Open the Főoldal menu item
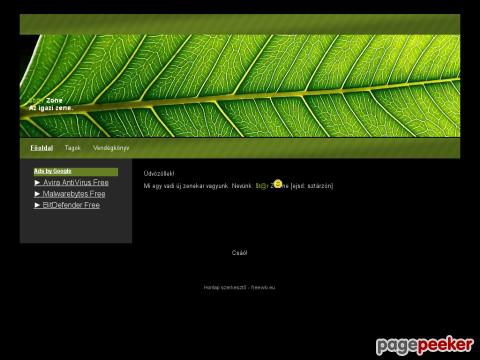Screen dimensions: 480x360 (42, 148)
